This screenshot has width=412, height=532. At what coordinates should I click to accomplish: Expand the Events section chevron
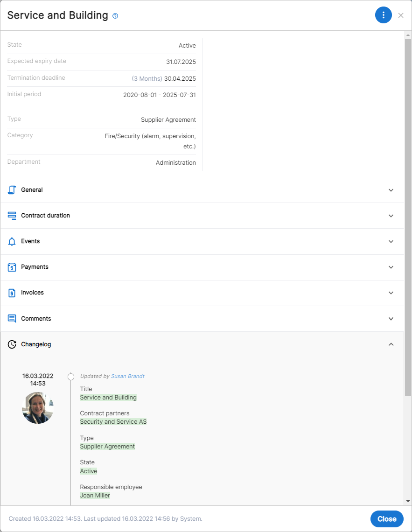pyautogui.click(x=391, y=242)
